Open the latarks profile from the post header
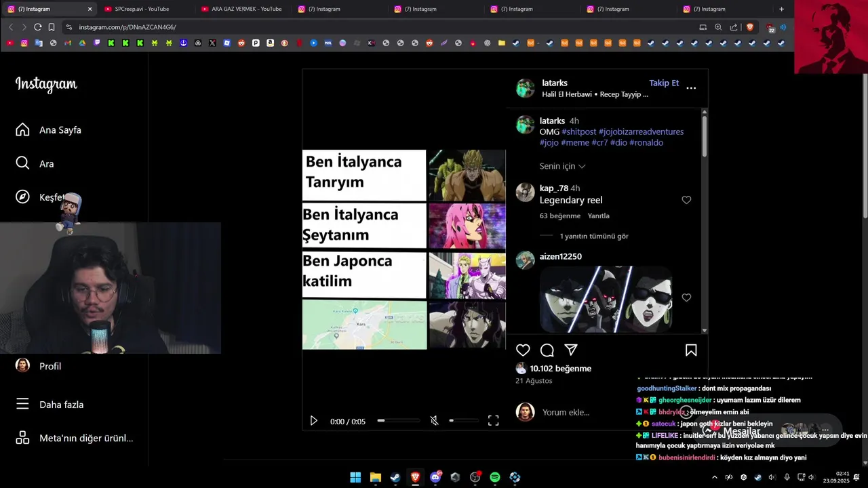Viewport: 868px width, 488px height. coord(555,83)
